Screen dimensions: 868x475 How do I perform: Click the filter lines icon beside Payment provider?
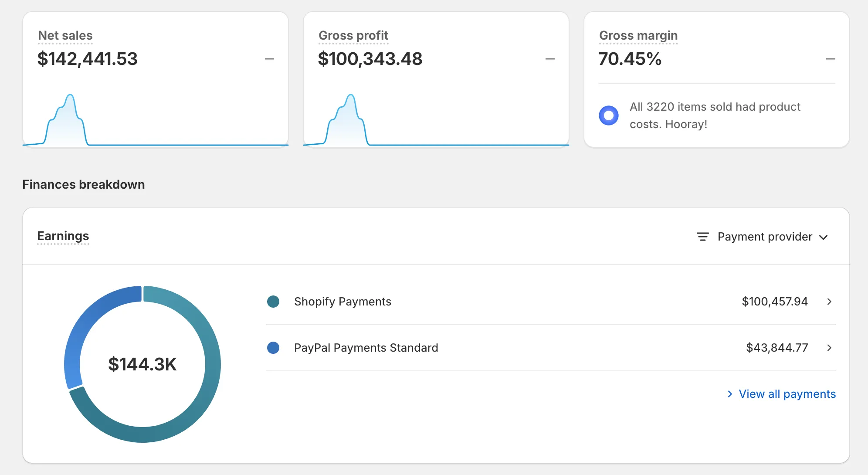coord(702,237)
